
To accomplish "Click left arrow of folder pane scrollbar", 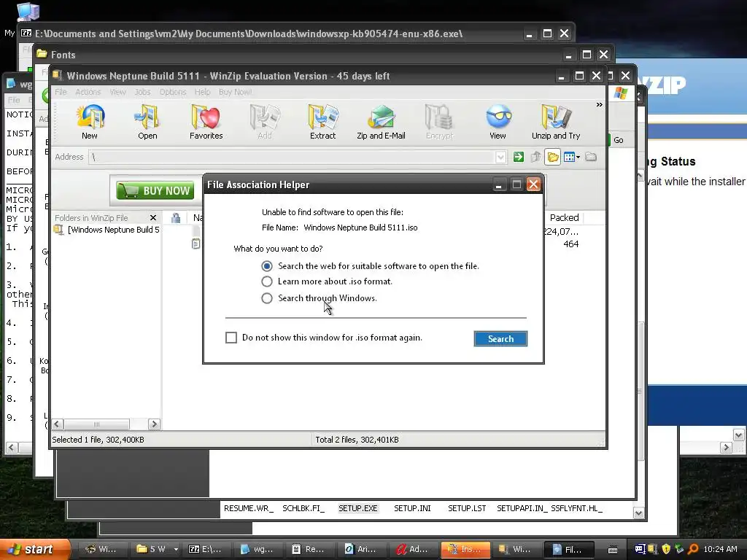I will click(57, 424).
